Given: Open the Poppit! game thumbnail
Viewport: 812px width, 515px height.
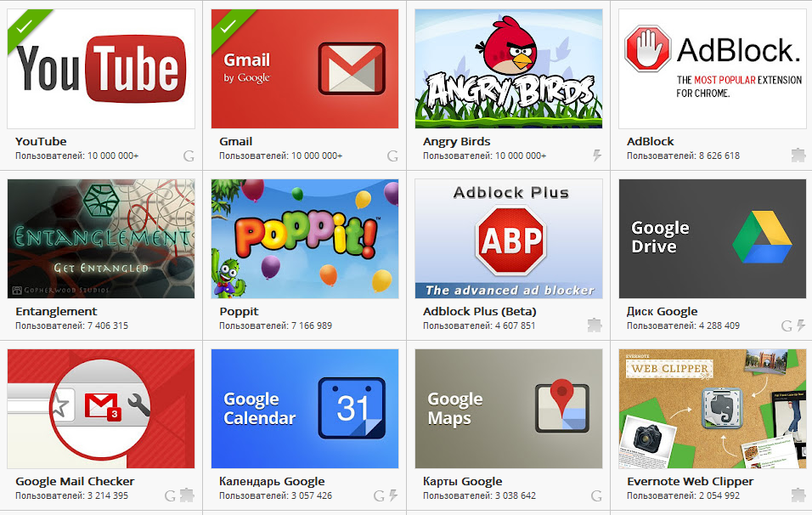Looking at the screenshot, I should coord(305,239).
